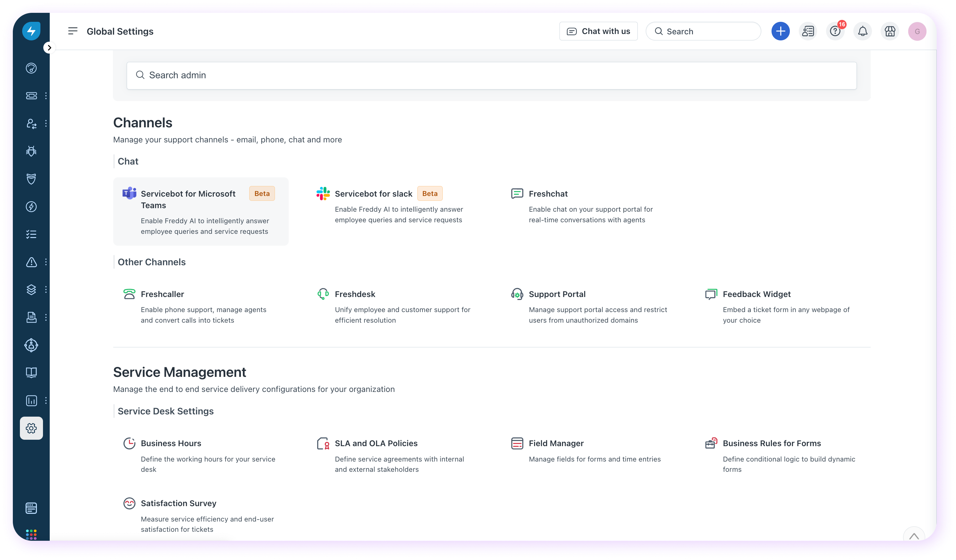Click the Chat with us button

pyautogui.click(x=598, y=31)
